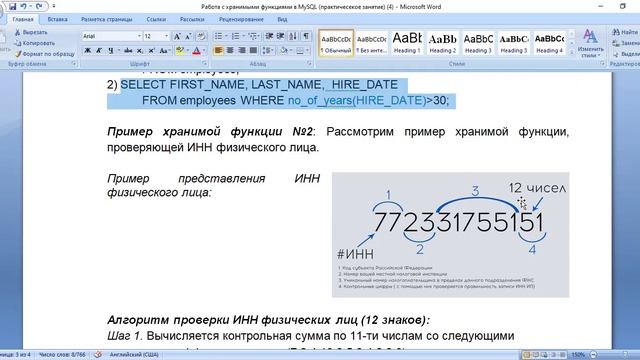Image resolution: width=640 pixels, height=360 pixels.
Task: Toggle italic (К) formatting
Action: coord(99,51)
